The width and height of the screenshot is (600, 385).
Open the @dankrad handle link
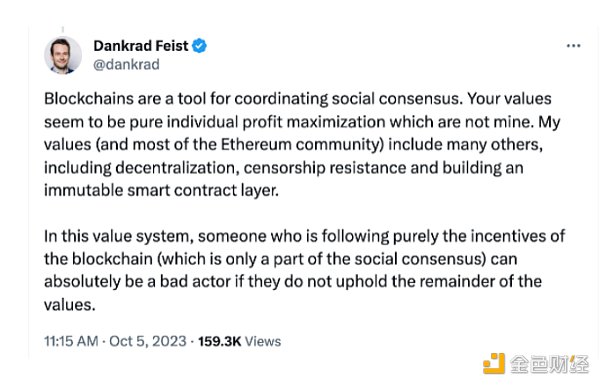(x=126, y=64)
